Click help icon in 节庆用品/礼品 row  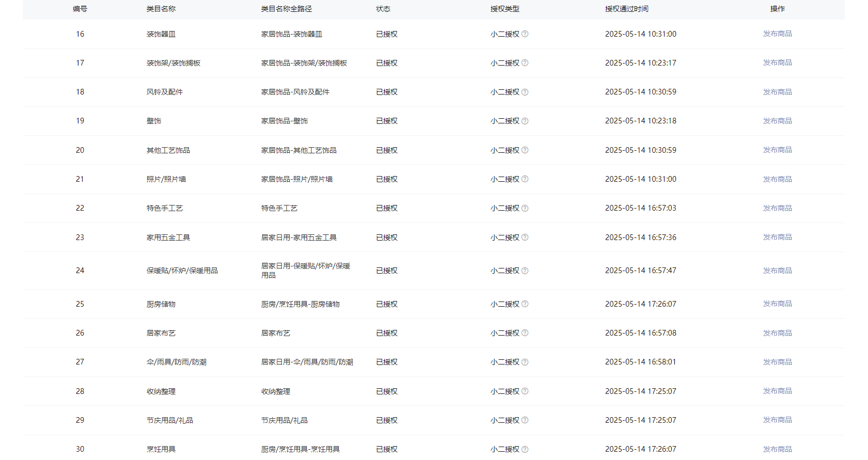[525, 420]
